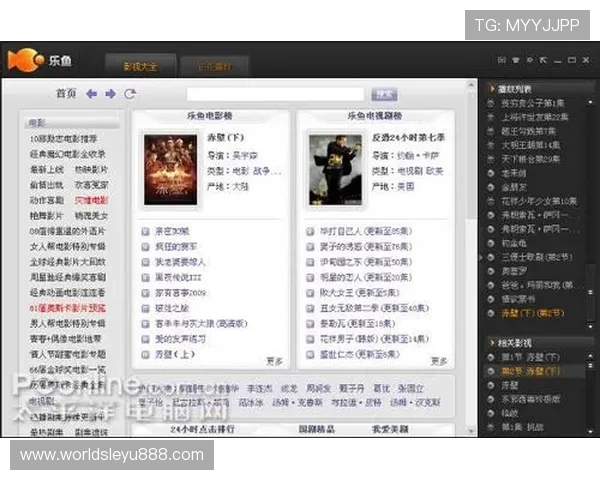Click the icon beside 明星的恋人
This screenshot has width=600, height=480.
pyautogui.click(x=310, y=278)
